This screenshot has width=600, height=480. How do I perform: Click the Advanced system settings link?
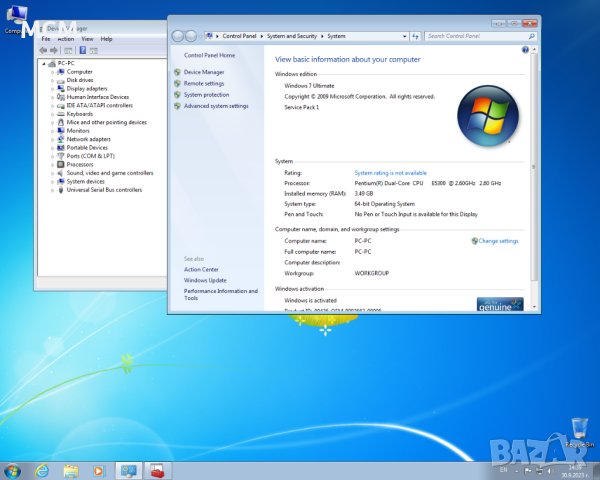click(216, 105)
